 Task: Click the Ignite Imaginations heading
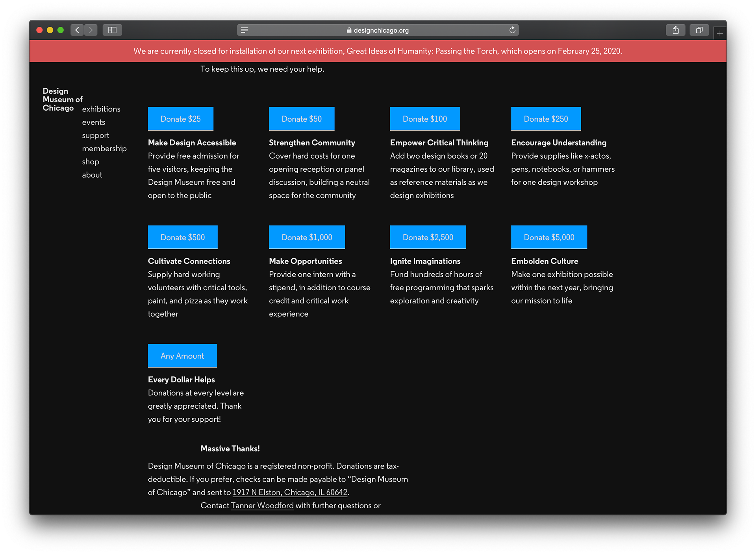point(425,261)
